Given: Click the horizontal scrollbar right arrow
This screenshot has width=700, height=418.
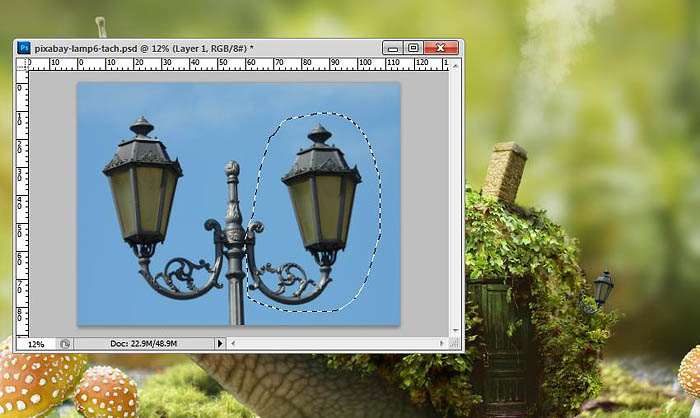Looking at the screenshot, I should tap(443, 343).
